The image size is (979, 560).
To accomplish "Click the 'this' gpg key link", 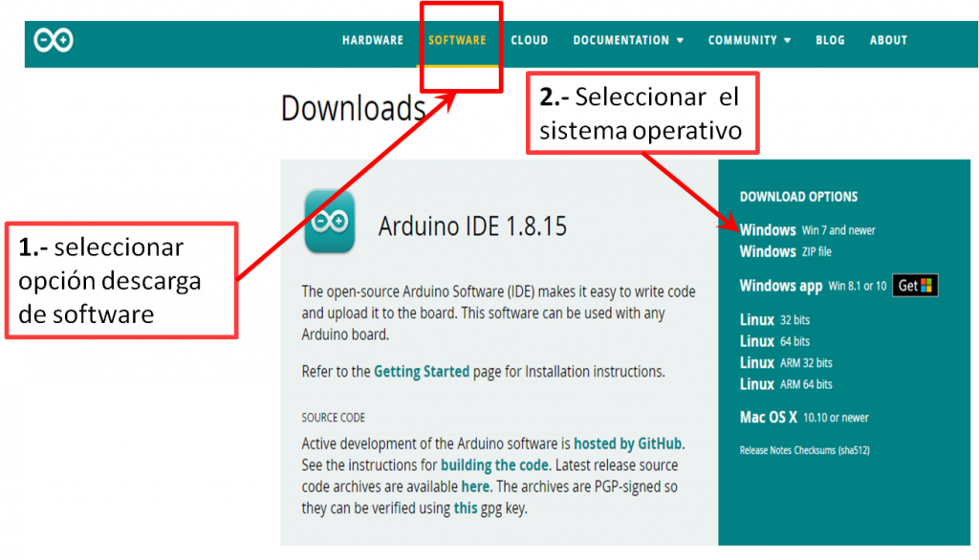I will coord(466,508).
